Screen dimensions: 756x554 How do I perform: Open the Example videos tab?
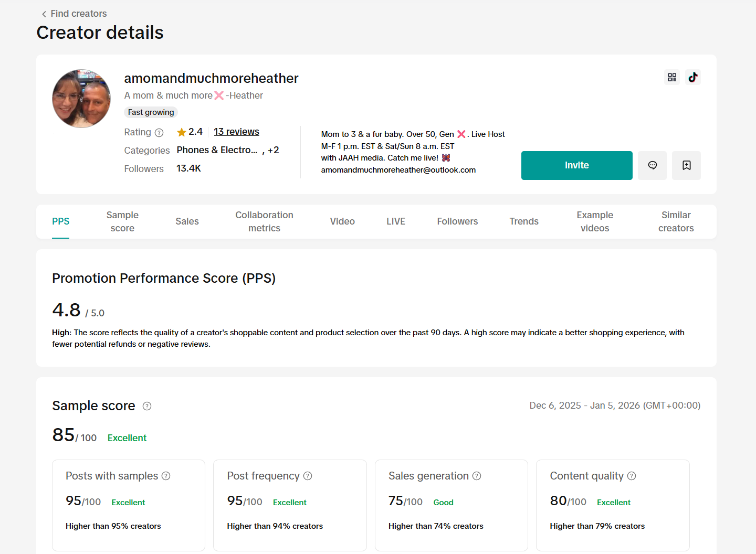click(595, 221)
